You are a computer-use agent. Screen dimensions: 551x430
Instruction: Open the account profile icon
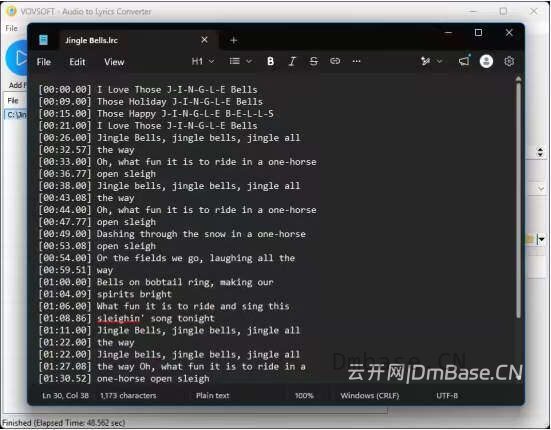pyautogui.click(x=486, y=61)
